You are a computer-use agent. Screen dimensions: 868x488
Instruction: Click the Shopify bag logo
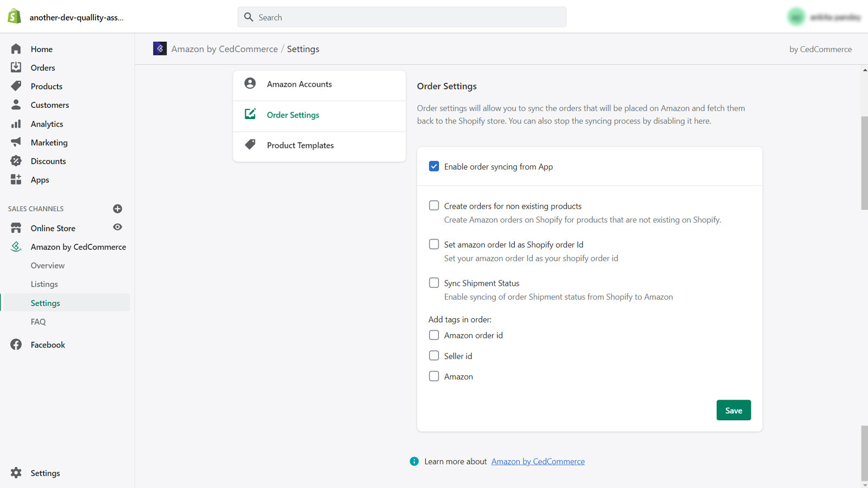15,17
